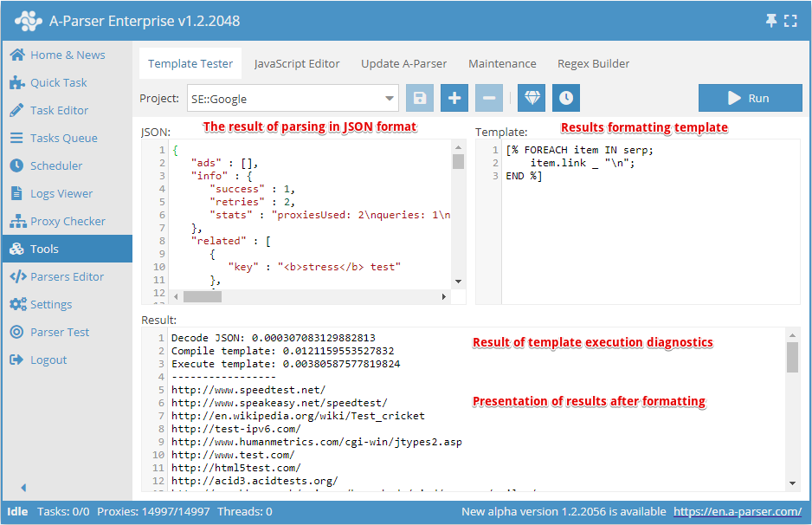Go to Proxy Checker in sidebar
Viewport: 812px width, 525px height.
68,221
